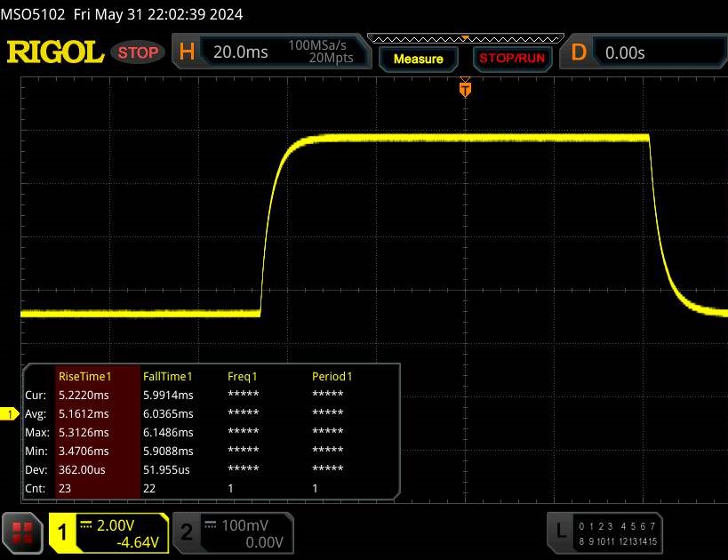Image resolution: width=728 pixels, height=560 pixels.
Task: Select the Period1 measurement header
Action: [332, 376]
